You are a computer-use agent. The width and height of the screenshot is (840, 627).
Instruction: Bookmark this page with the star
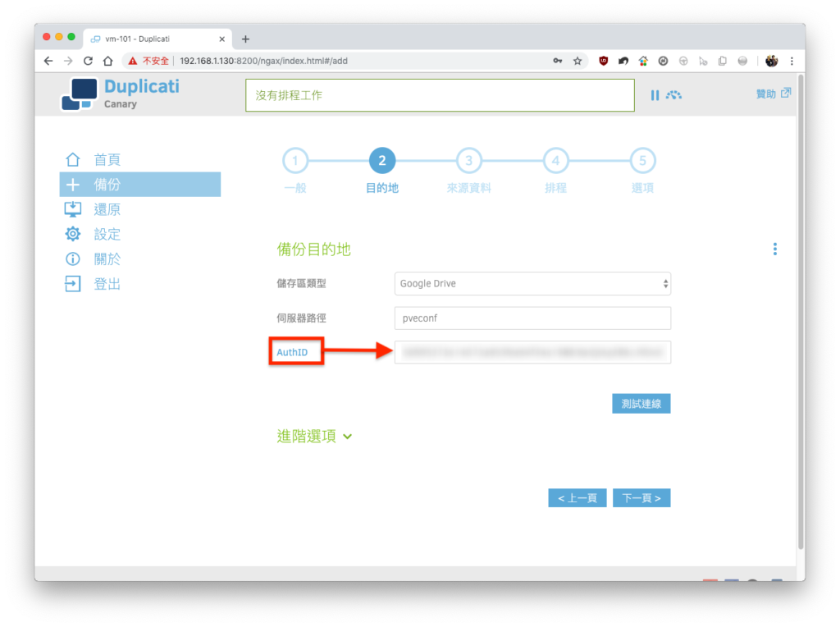pos(577,61)
